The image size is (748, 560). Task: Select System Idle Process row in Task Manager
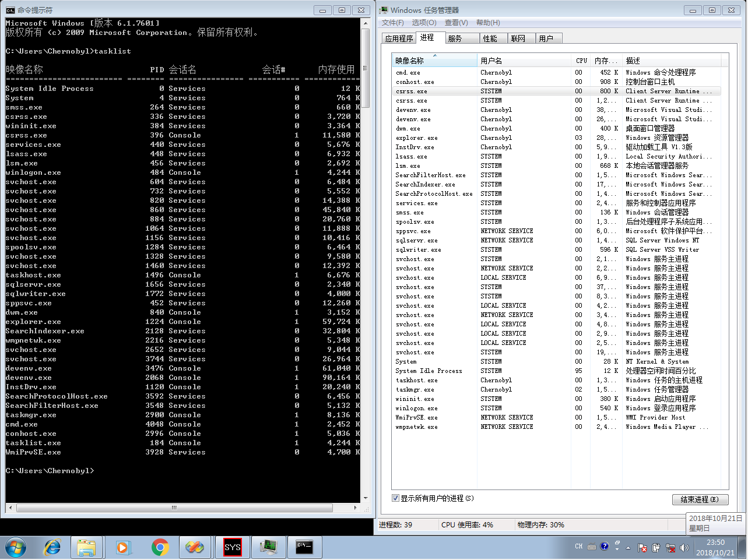(x=558, y=371)
